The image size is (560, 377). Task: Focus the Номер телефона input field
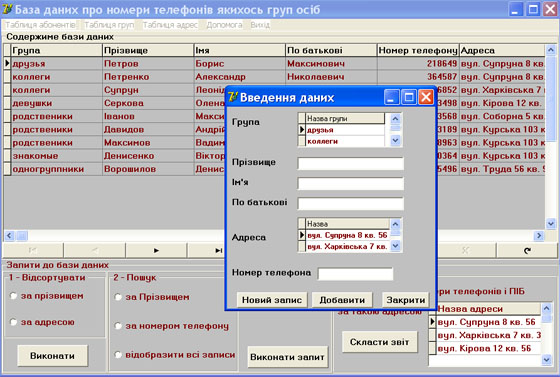point(355,274)
